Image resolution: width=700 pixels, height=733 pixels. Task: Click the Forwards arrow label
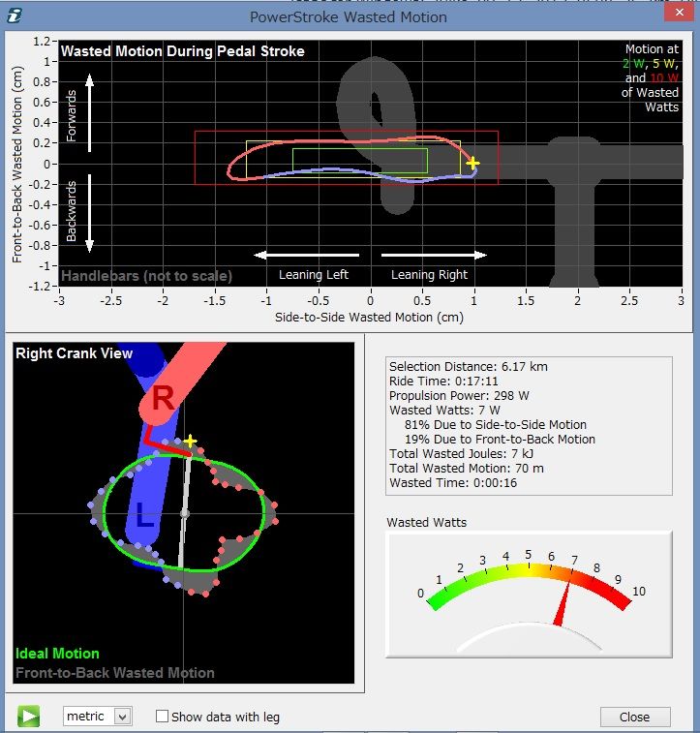(71, 116)
